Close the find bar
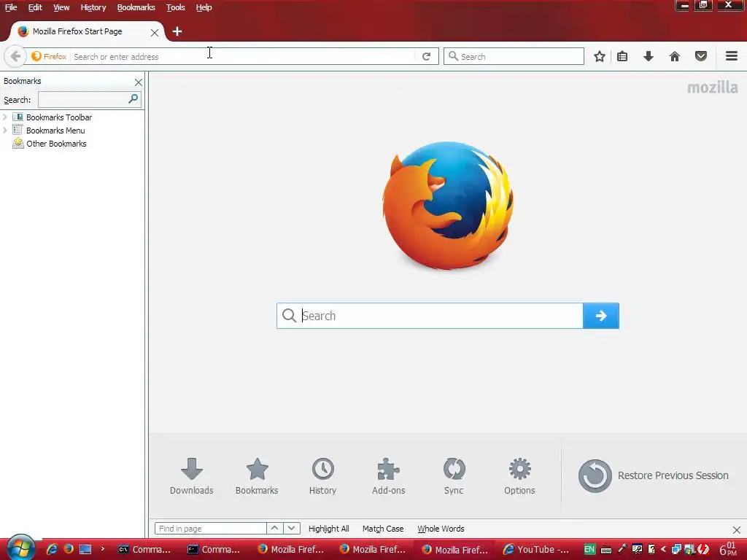 [x=737, y=529]
